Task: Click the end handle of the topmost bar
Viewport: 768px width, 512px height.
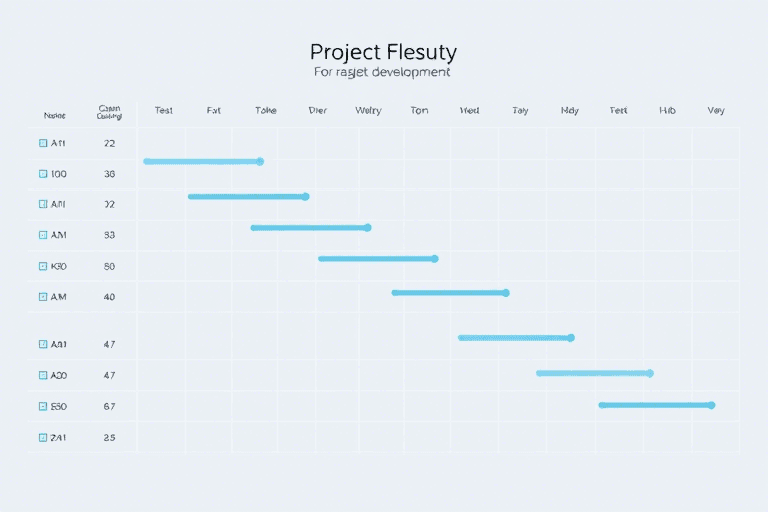Action: tap(260, 161)
